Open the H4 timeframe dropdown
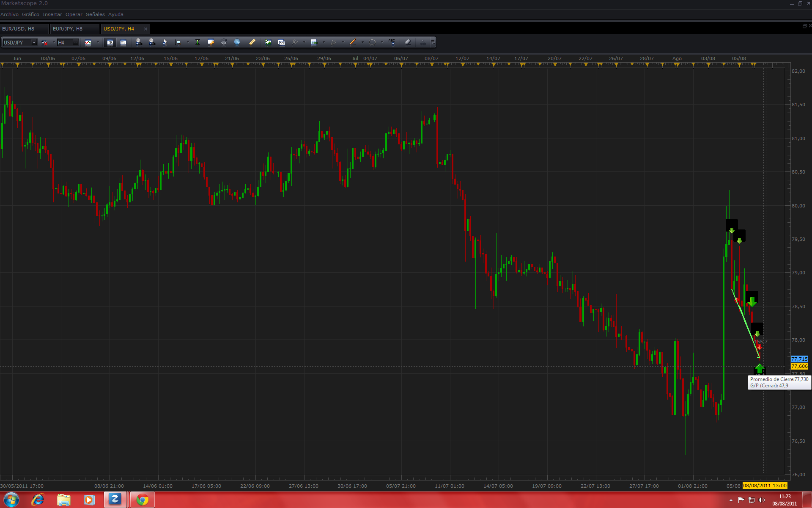 pyautogui.click(x=75, y=42)
